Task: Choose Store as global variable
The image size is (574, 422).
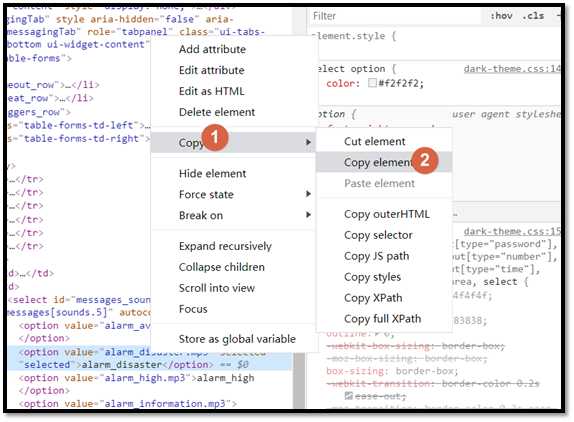Action: [237, 339]
